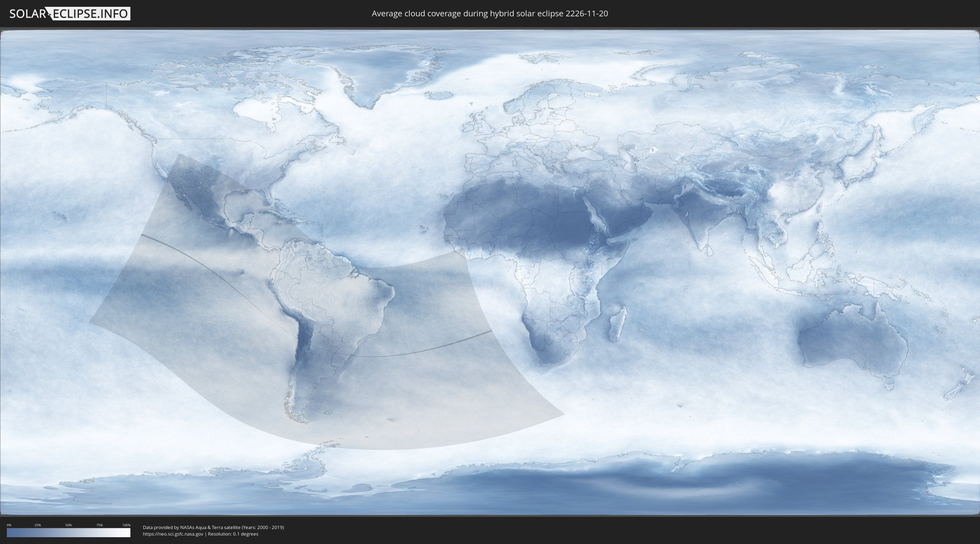Click the cloud coverage color gradient legend
Viewport: 980px width, 544px height.
(x=69, y=533)
